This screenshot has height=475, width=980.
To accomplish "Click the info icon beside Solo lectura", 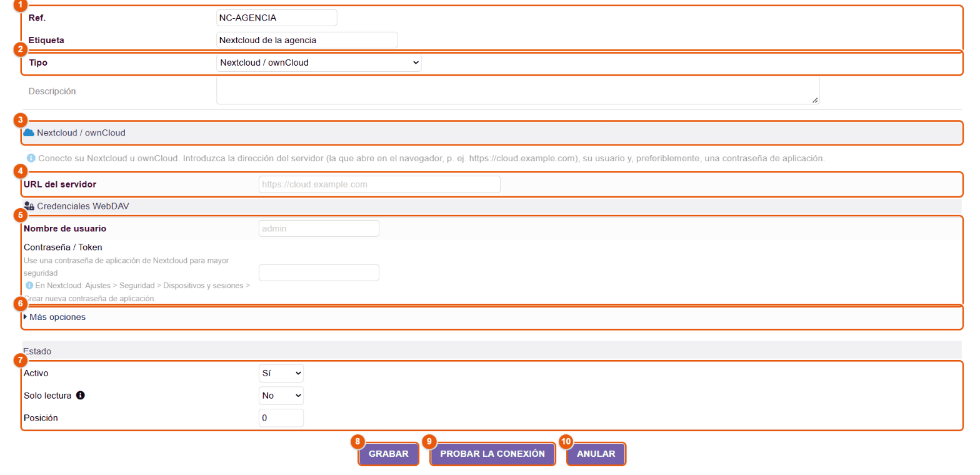I will click(x=80, y=395).
